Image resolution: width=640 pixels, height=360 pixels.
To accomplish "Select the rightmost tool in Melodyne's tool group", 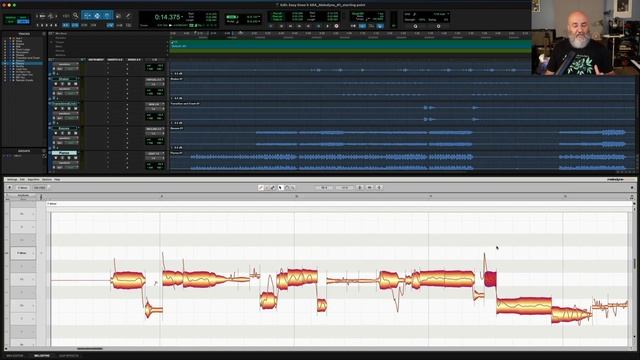I will [x=293, y=188].
